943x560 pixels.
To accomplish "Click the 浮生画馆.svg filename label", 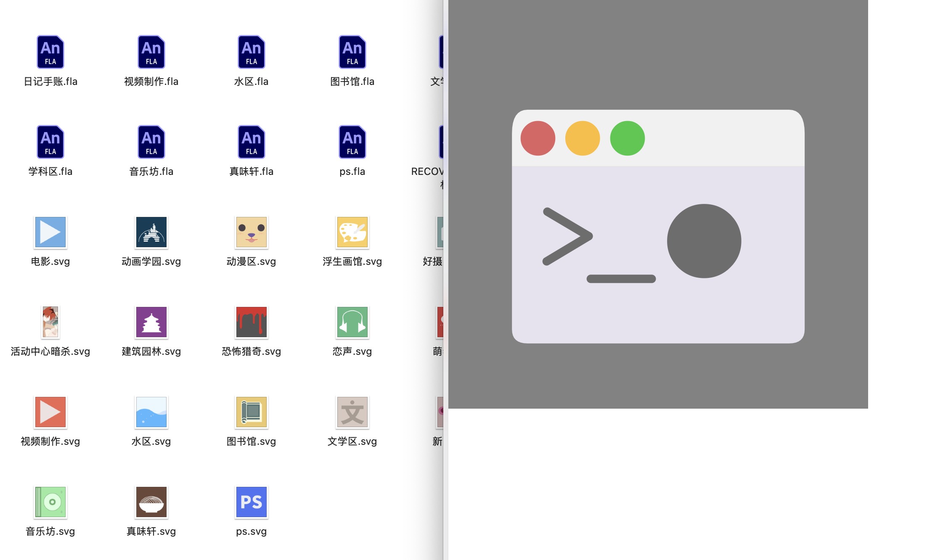I will (x=352, y=262).
